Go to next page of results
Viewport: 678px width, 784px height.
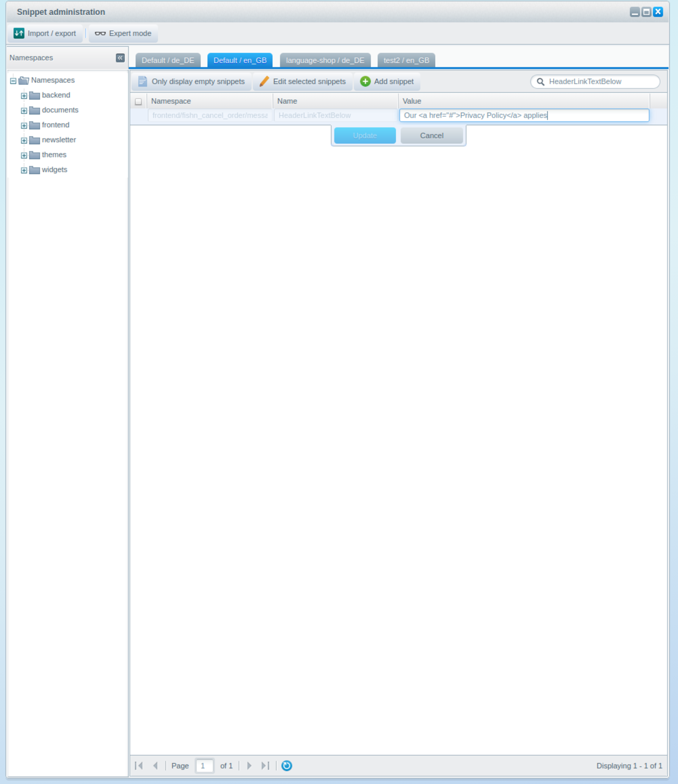coord(249,765)
